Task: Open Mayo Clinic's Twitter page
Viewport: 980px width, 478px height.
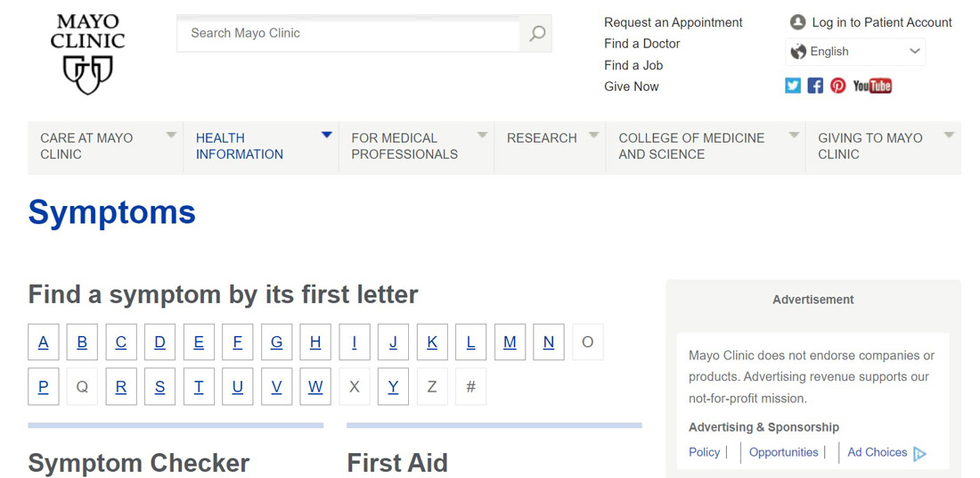Action: tap(793, 86)
